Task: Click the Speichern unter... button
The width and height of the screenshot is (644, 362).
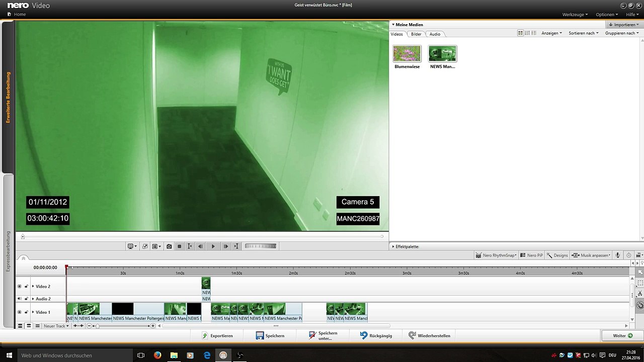Action: coord(323,336)
